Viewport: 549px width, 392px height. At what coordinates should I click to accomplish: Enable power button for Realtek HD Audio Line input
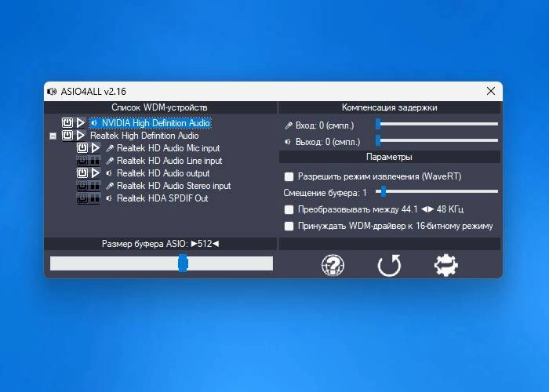82,161
